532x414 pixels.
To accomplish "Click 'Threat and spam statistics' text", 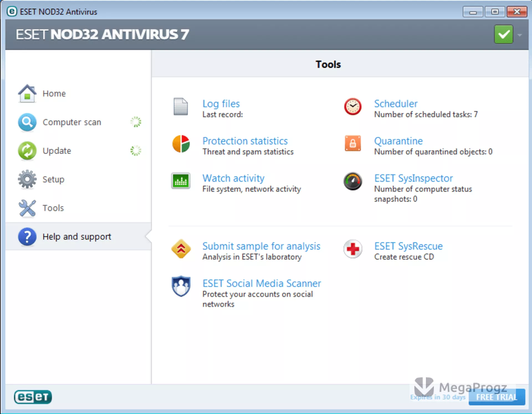I will coord(248,152).
